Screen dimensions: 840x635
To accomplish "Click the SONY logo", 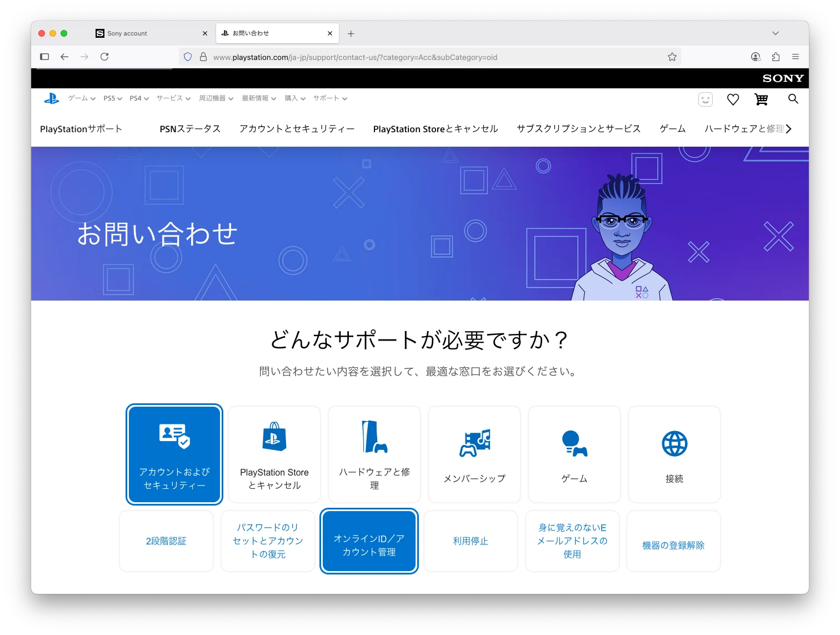I will point(783,78).
